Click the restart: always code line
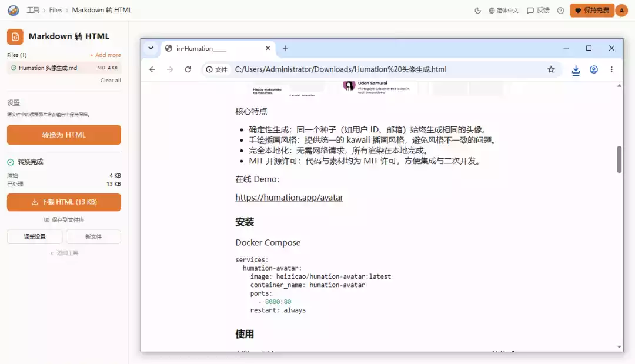Screen dimensions: 635x364 click(278, 310)
